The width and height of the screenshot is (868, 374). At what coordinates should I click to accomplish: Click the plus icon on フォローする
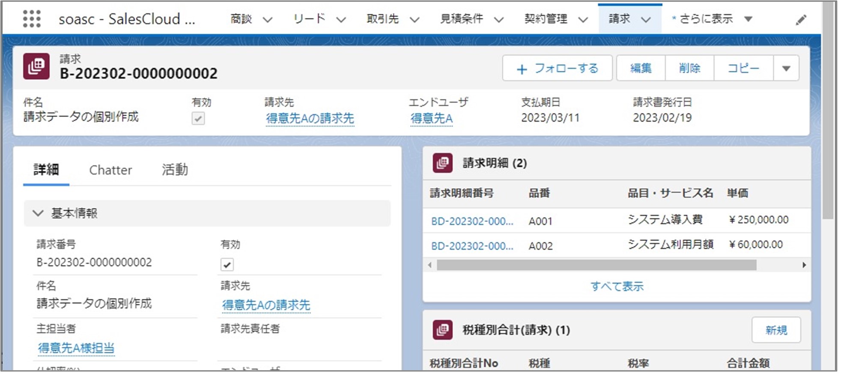pos(522,69)
